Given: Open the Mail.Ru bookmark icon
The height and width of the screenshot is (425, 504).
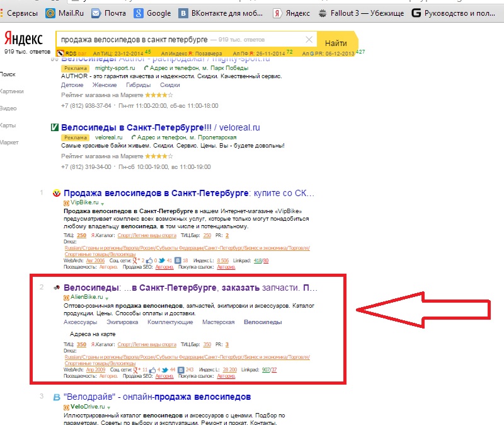Looking at the screenshot, I should [x=50, y=13].
